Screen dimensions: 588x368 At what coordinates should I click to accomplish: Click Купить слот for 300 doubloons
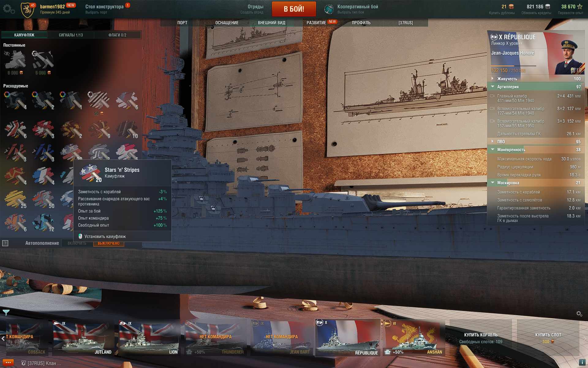click(548, 338)
